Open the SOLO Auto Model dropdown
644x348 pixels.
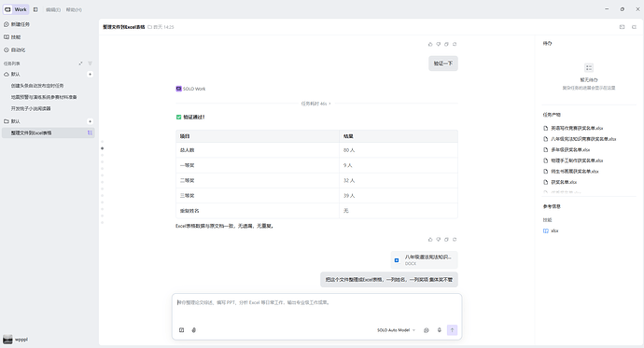pos(397,330)
